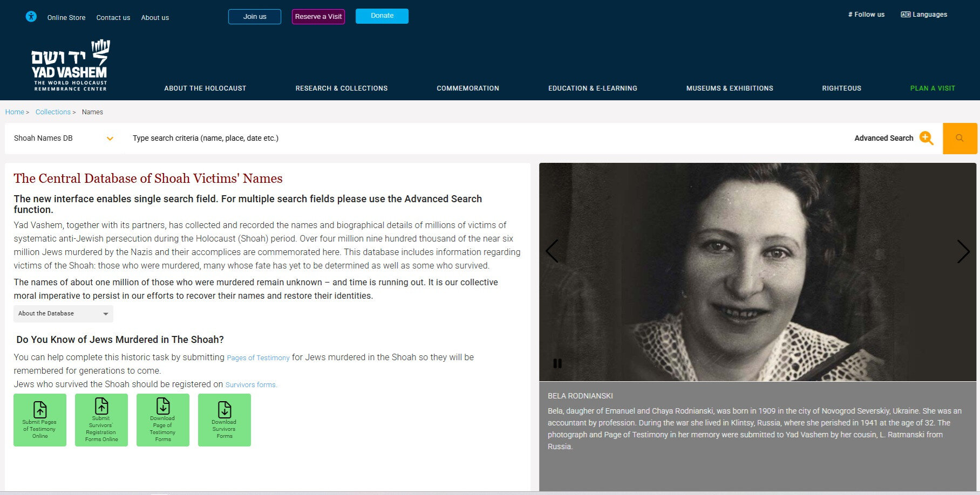Open the Commemoration menu
The width and height of the screenshot is (980, 495).
(x=467, y=88)
